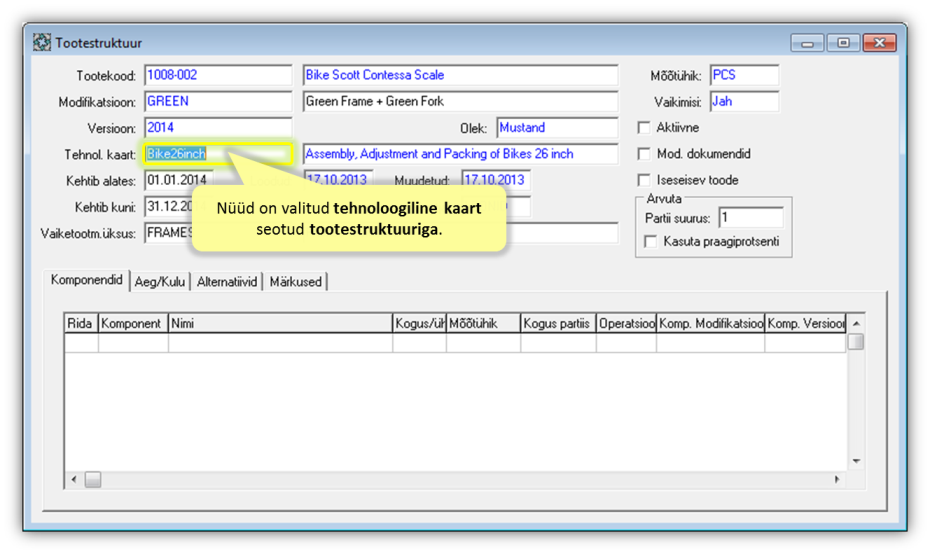The image size is (930, 554).
Task: Click the empty first Komponent cell
Action: [x=133, y=343]
